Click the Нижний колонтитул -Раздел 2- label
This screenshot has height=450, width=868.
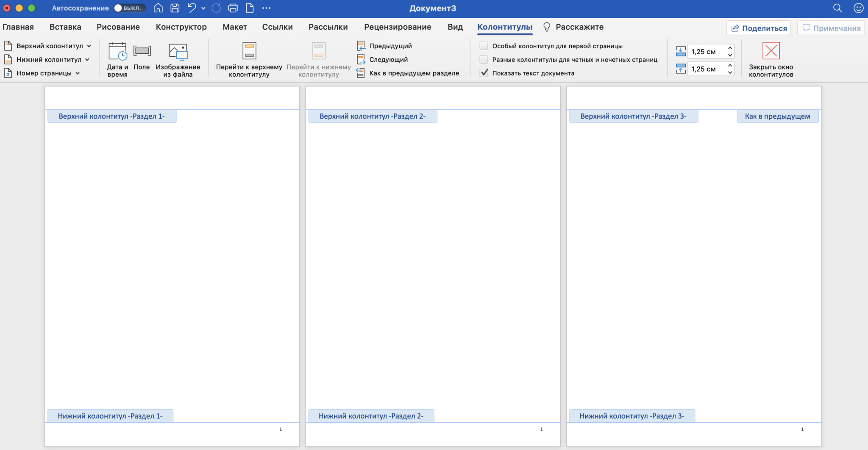[371, 416]
